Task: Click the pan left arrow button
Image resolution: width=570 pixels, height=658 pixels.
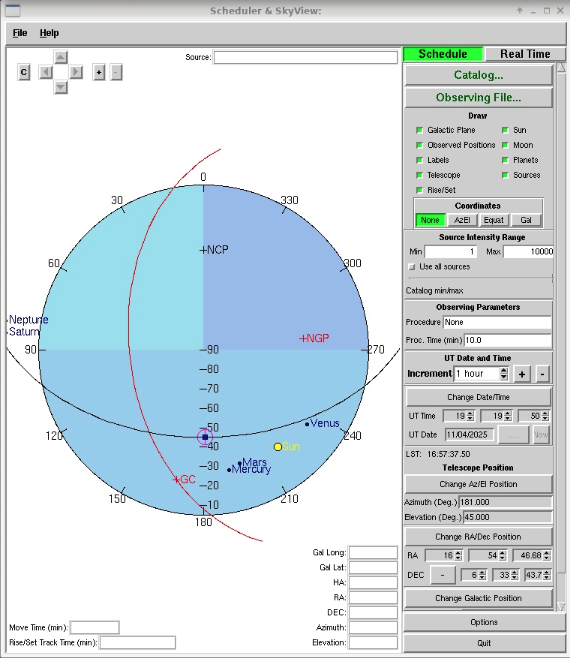Action: pos(45,72)
